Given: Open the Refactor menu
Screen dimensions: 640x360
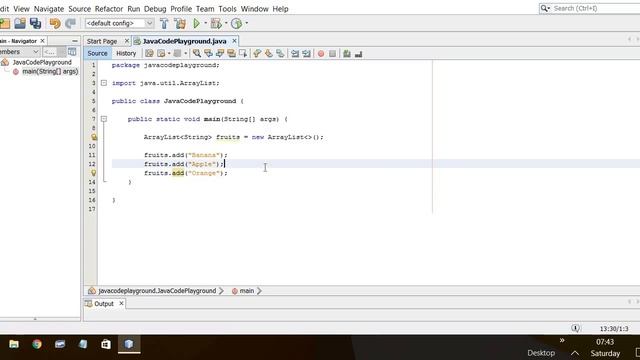Looking at the screenshot, I should [109, 9].
